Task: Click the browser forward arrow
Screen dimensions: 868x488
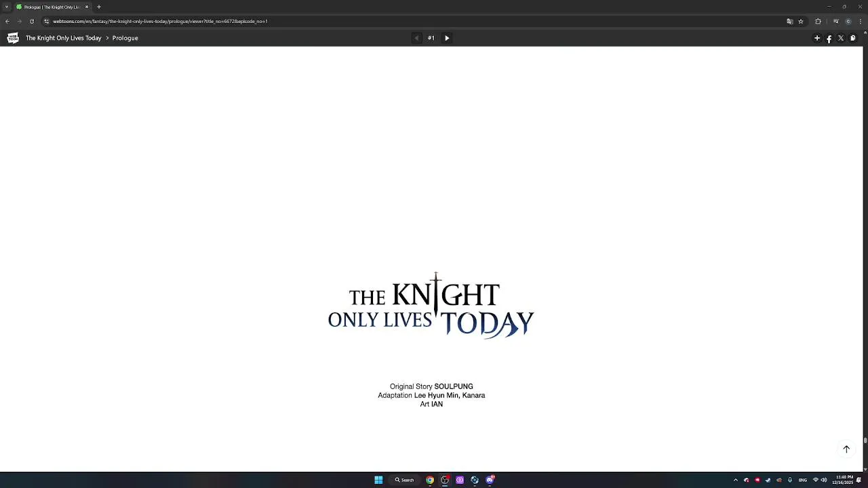Action: pyautogui.click(x=19, y=21)
